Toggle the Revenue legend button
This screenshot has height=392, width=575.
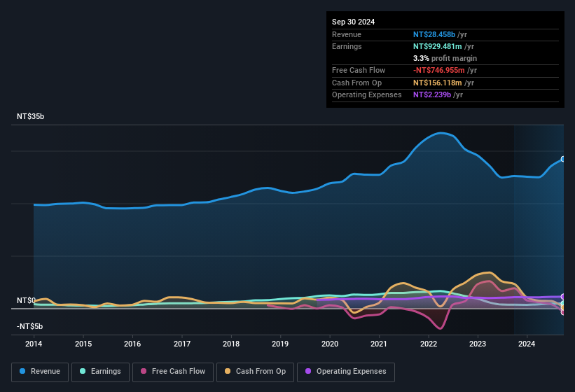click(40, 372)
